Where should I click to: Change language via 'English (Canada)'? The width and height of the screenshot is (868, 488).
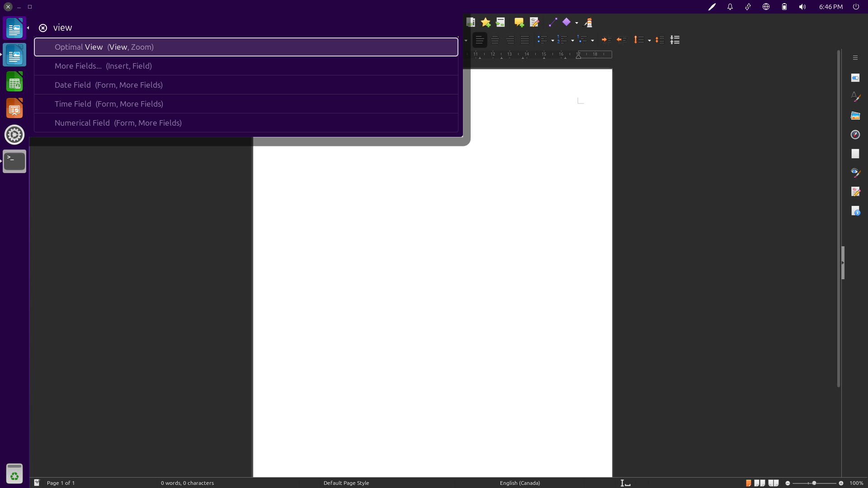pyautogui.click(x=520, y=483)
